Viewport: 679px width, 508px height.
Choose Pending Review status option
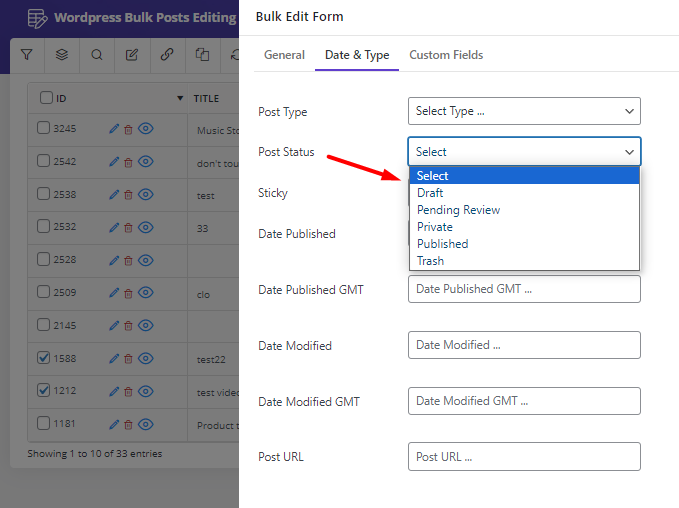point(524,210)
